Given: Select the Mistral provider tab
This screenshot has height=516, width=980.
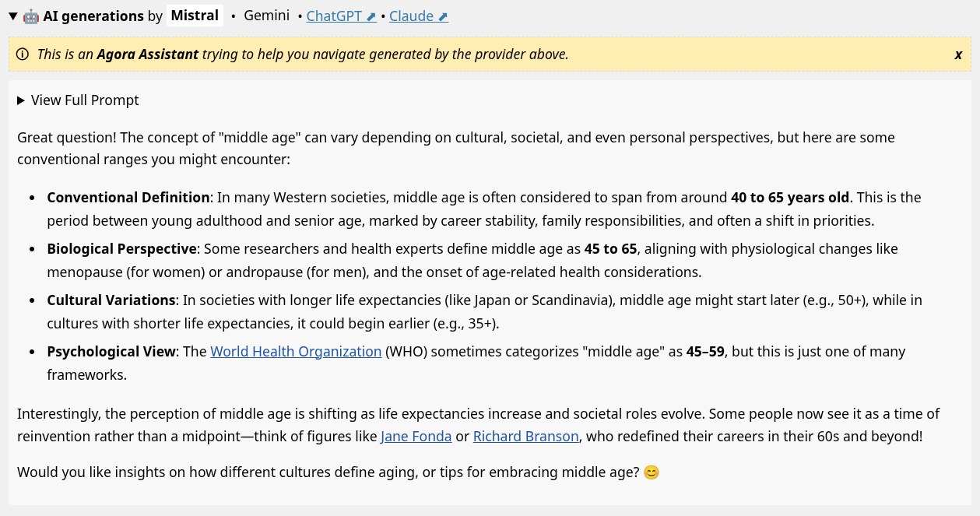Looking at the screenshot, I should [x=195, y=16].
